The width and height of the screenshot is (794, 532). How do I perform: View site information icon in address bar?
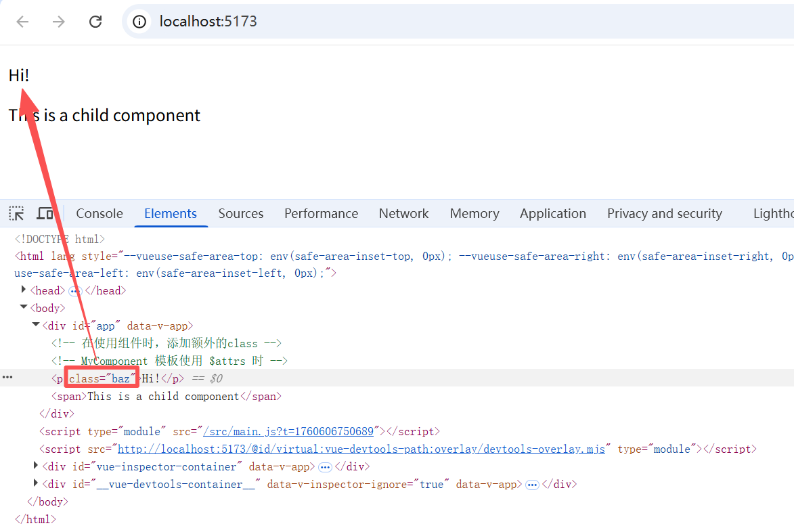(x=139, y=21)
